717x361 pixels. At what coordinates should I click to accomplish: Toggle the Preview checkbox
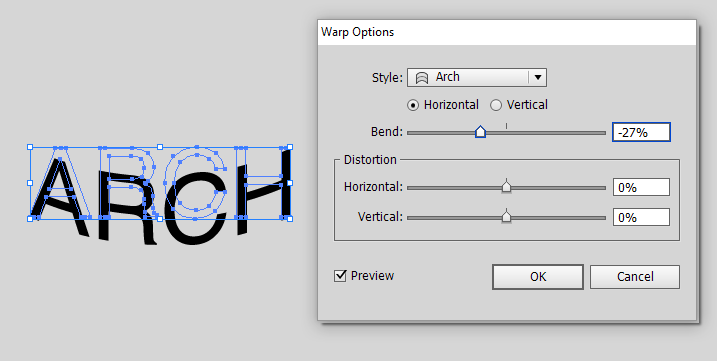click(x=340, y=275)
